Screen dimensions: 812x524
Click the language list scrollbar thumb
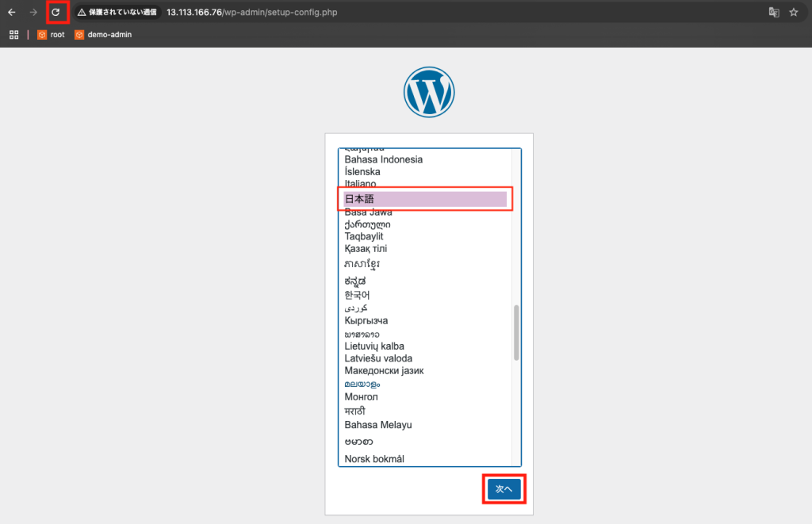pos(516,332)
